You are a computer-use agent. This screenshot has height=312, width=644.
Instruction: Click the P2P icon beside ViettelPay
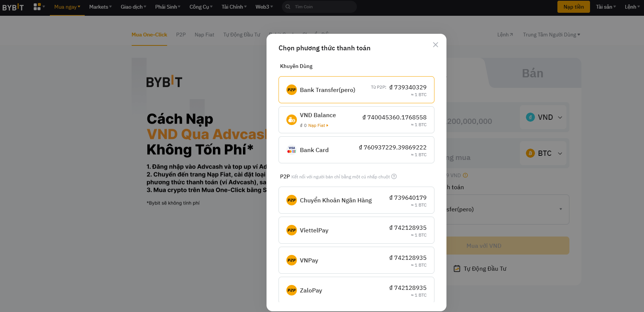tap(292, 230)
